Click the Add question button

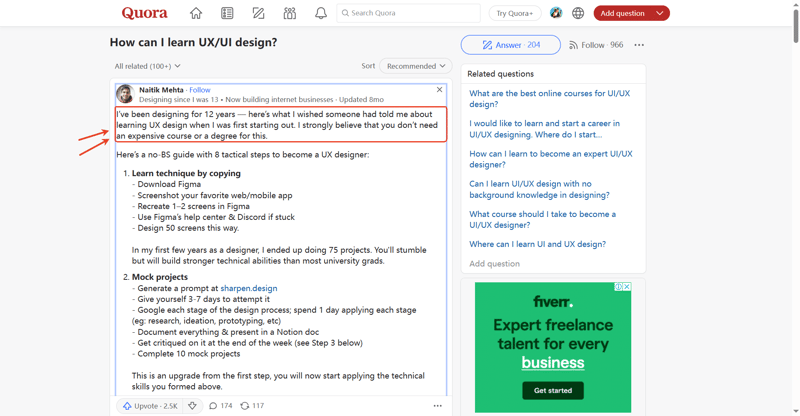pos(622,13)
